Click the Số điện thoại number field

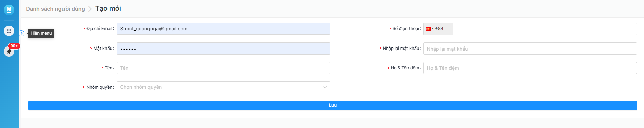[545, 29]
